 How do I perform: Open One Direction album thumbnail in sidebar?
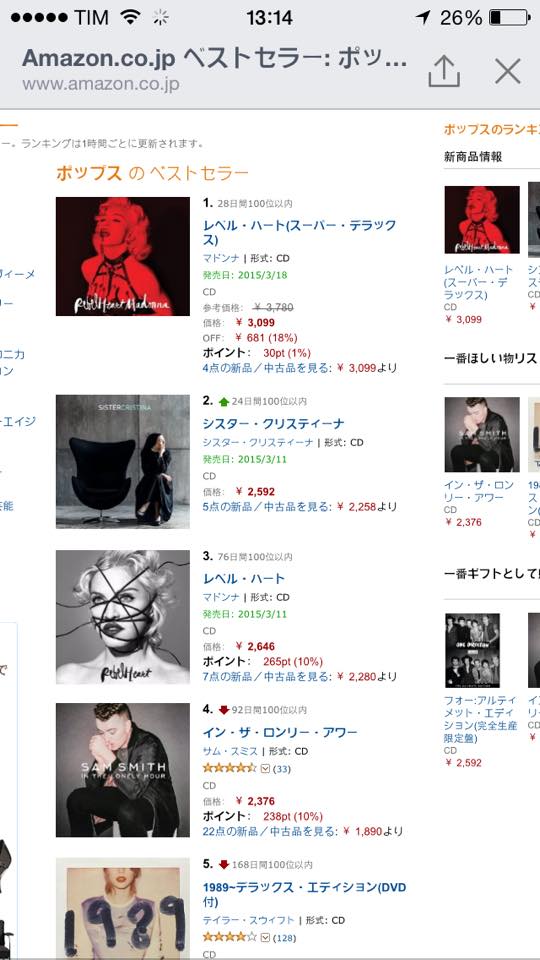472,650
